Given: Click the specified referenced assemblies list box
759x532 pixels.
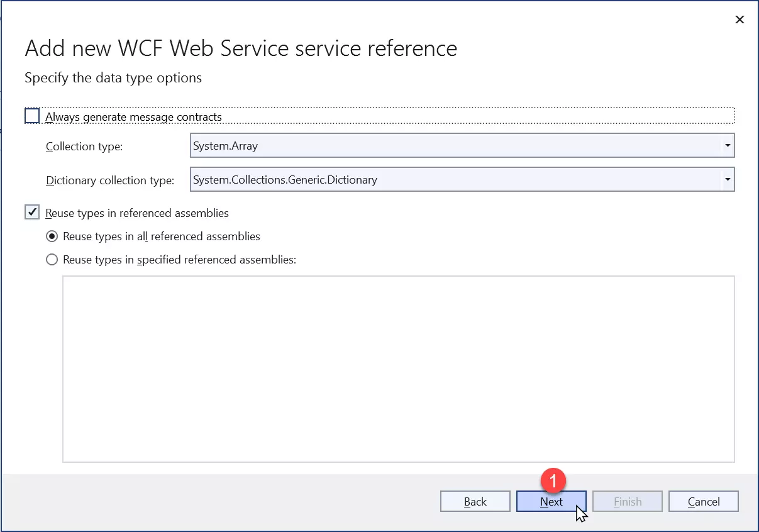Looking at the screenshot, I should coord(399,369).
